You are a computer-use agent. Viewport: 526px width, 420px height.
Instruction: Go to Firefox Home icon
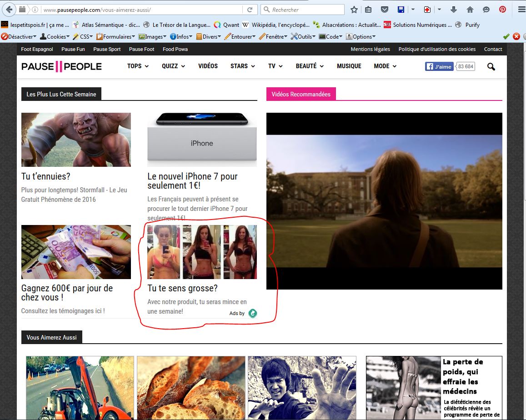(x=470, y=10)
